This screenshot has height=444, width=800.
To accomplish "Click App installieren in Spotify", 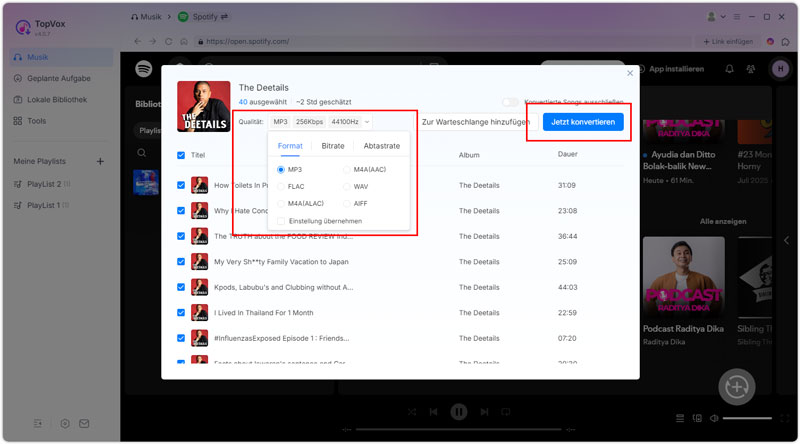I will (670, 69).
